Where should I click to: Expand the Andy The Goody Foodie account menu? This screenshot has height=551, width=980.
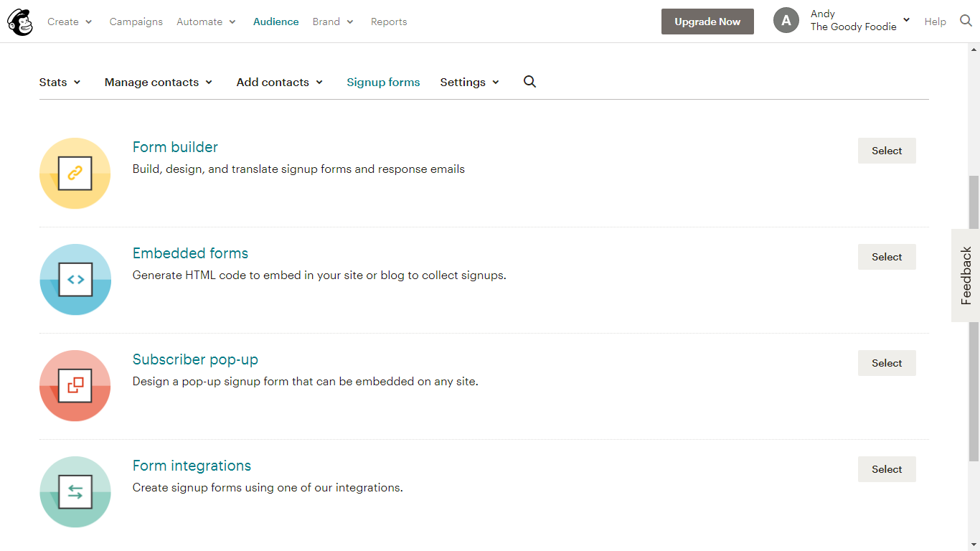(860, 20)
